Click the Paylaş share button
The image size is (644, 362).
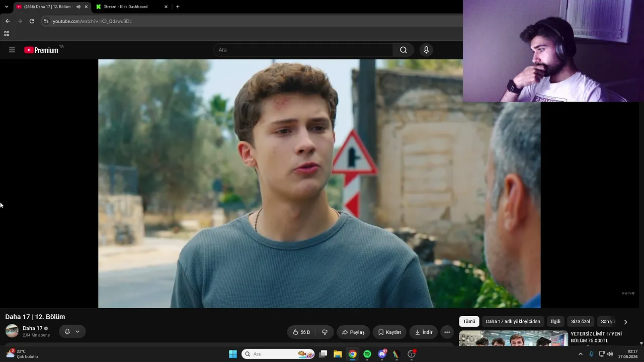(353, 332)
